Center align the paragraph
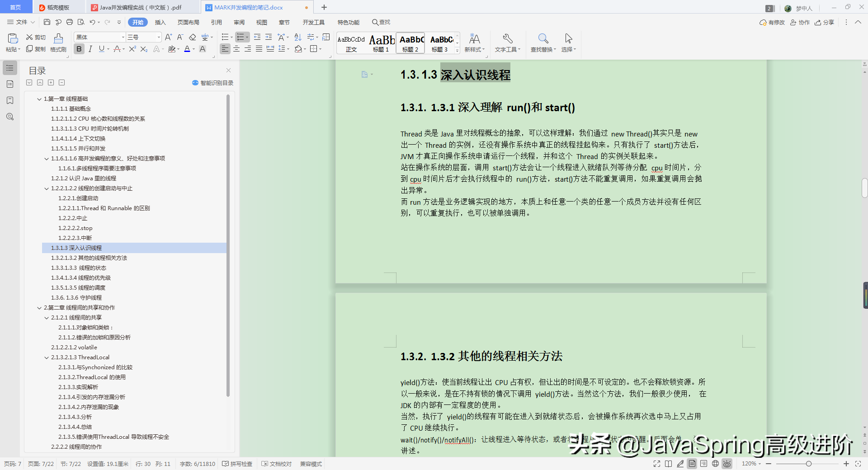Image resolution: width=868 pixels, height=470 pixels. point(236,49)
